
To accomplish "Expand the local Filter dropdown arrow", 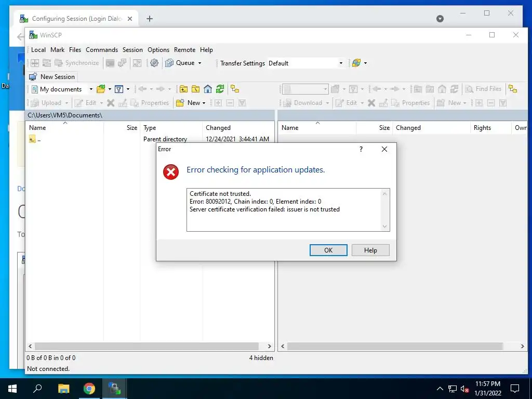I will (x=128, y=89).
